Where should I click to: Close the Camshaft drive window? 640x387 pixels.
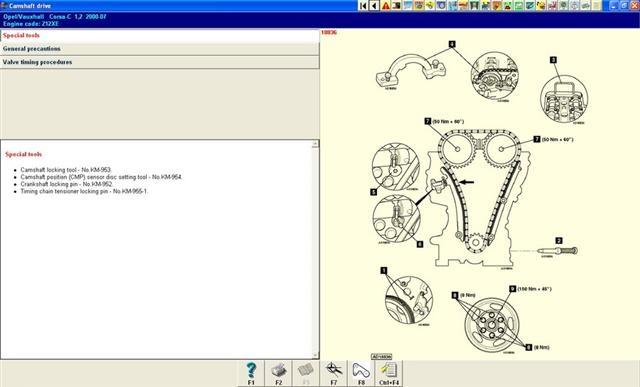(x=634, y=6)
